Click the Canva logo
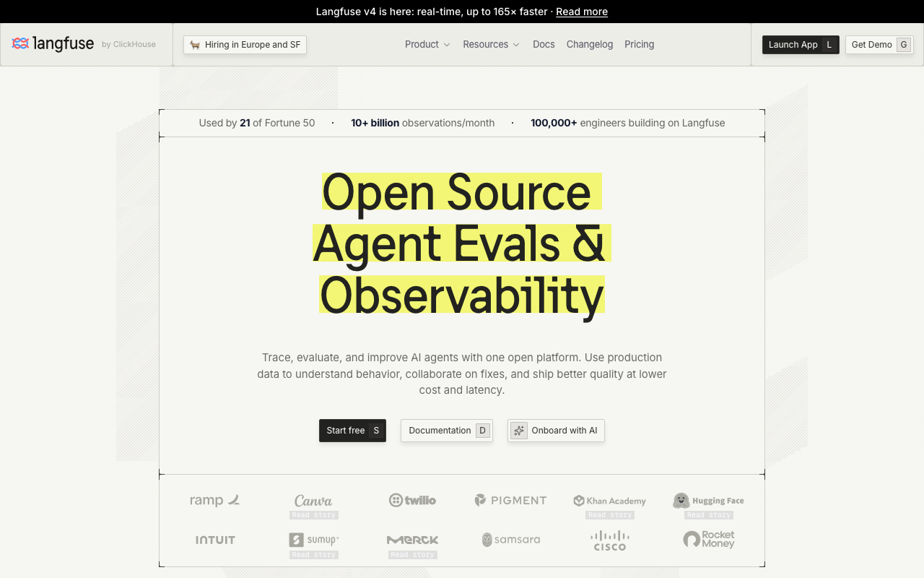 click(313, 500)
